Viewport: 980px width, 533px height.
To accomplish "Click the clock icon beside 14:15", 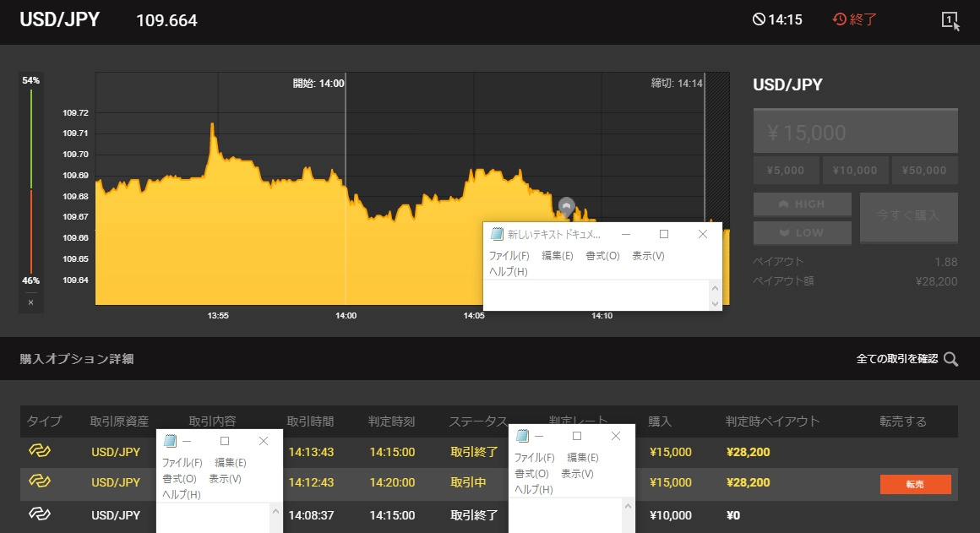I will click(x=759, y=19).
